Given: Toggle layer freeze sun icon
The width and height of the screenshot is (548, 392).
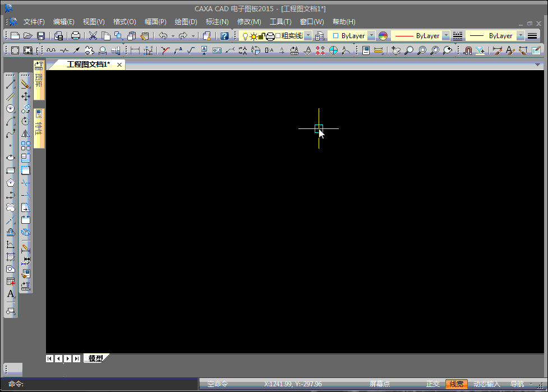Looking at the screenshot, I should point(254,36).
